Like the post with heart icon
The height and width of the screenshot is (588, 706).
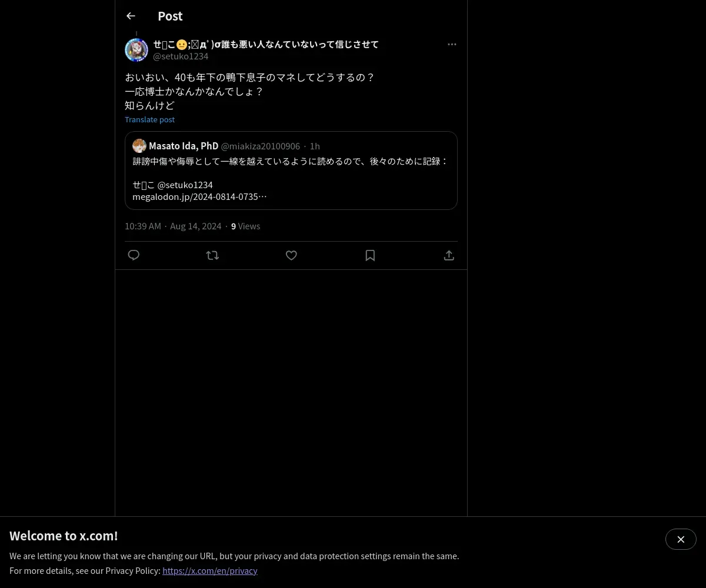291,255
